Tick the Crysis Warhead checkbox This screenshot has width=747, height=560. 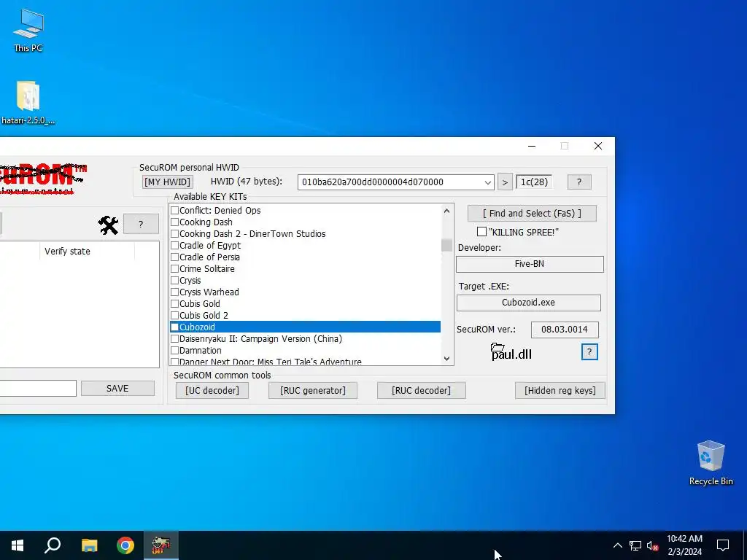click(175, 292)
